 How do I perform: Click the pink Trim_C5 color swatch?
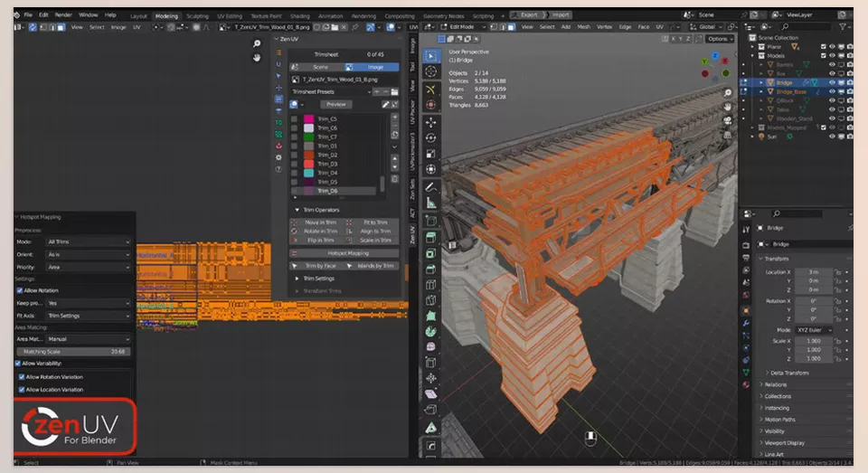tap(309, 118)
